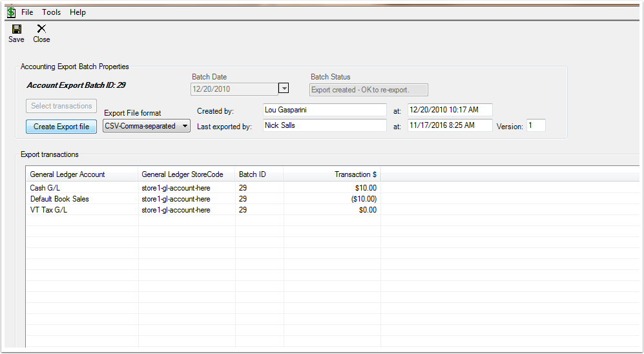Open the File menu
Image resolution: width=644 pixels, height=354 pixels.
[x=27, y=12]
